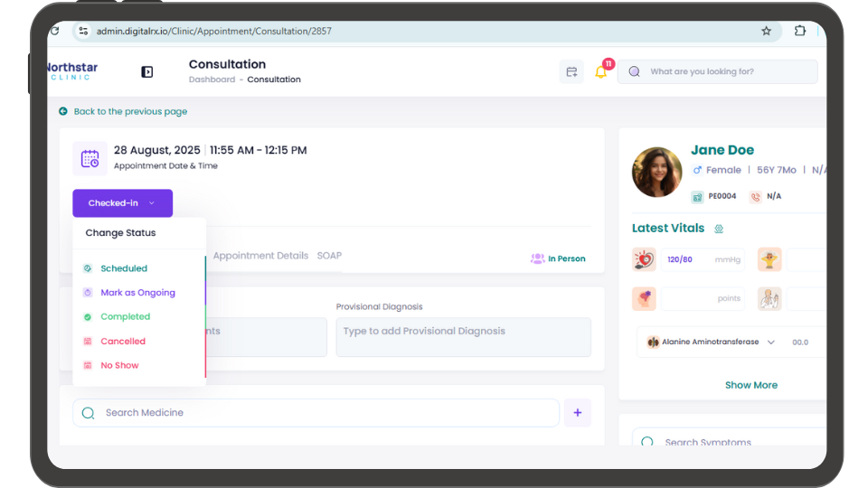Click Jane Doe's profile photo
The width and height of the screenshot is (868, 488).
click(657, 172)
